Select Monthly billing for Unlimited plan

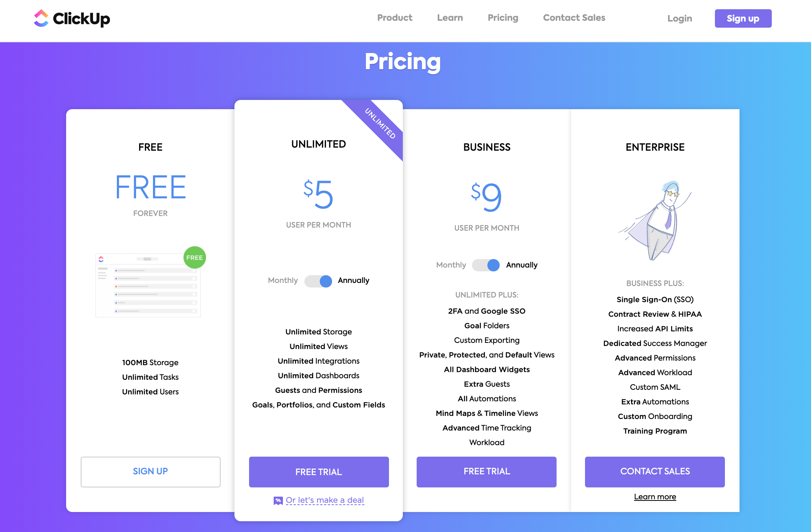click(x=283, y=280)
